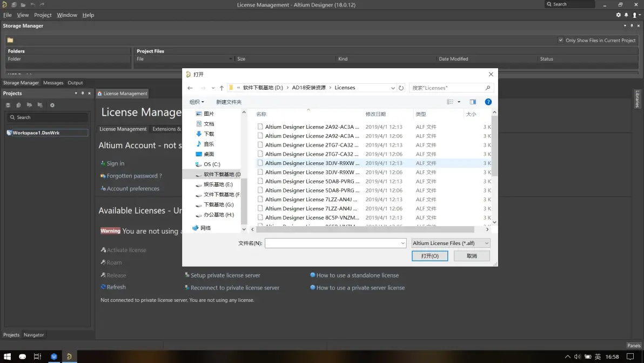The image size is (644, 363).
Task: Toggle Only Show Files in Current Project
Action: pyautogui.click(x=561, y=40)
